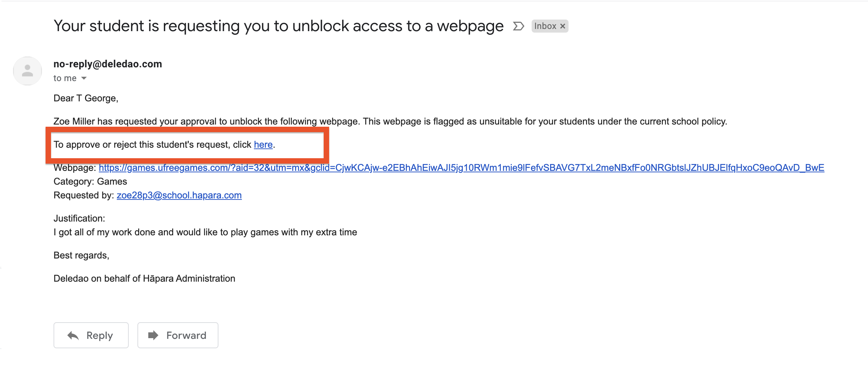
Task: Click the "Dear T George" greeting line
Action: pyautogui.click(x=86, y=98)
